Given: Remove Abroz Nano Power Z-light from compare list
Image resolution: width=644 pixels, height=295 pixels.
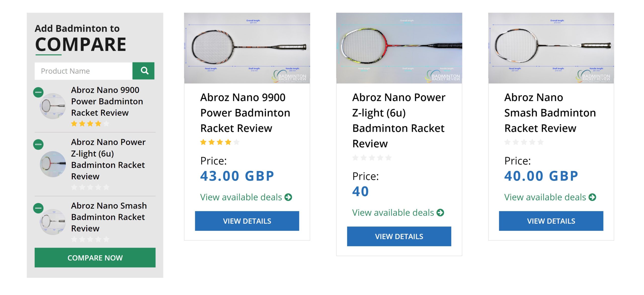Looking at the screenshot, I should [38, 144].
